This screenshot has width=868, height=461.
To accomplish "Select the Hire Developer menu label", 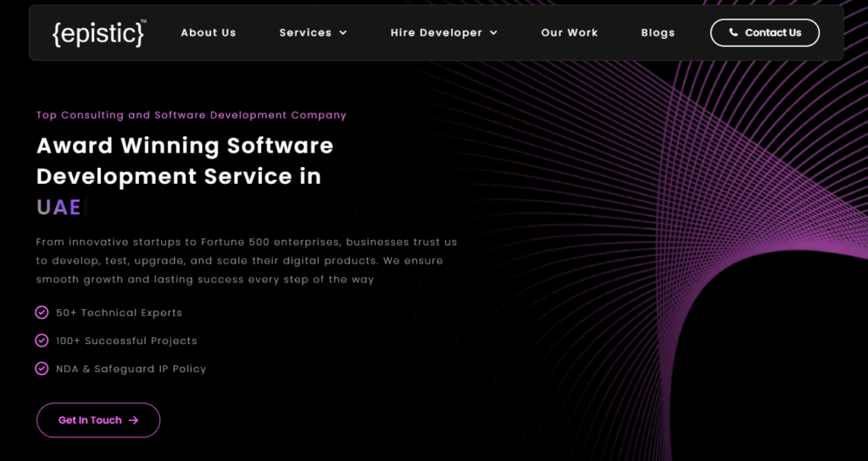I will [436, 33].
